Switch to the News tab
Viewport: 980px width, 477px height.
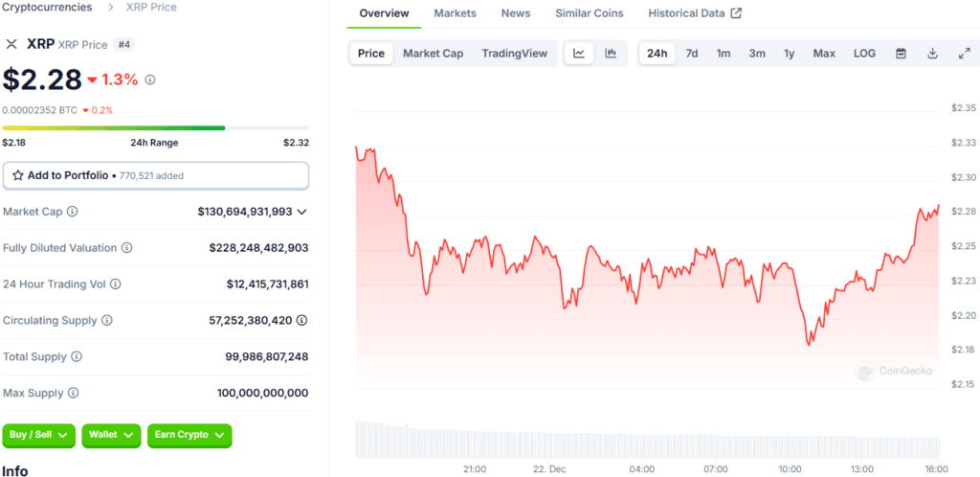(516, 13)
